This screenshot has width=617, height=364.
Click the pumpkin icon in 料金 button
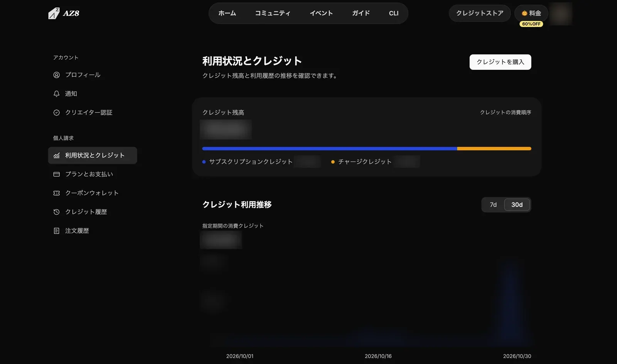pos(524,13)
